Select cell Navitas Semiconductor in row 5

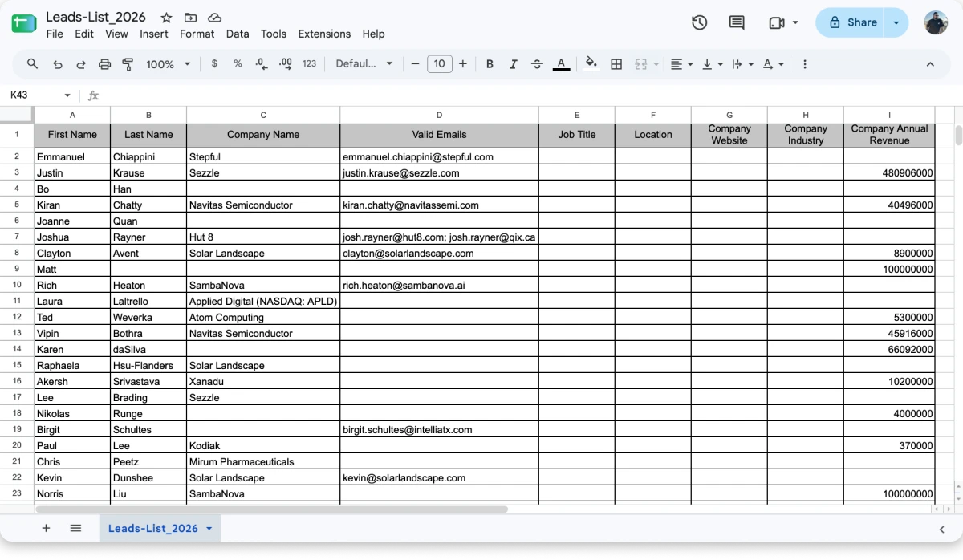pyautogui.click(x=263, y=205)
